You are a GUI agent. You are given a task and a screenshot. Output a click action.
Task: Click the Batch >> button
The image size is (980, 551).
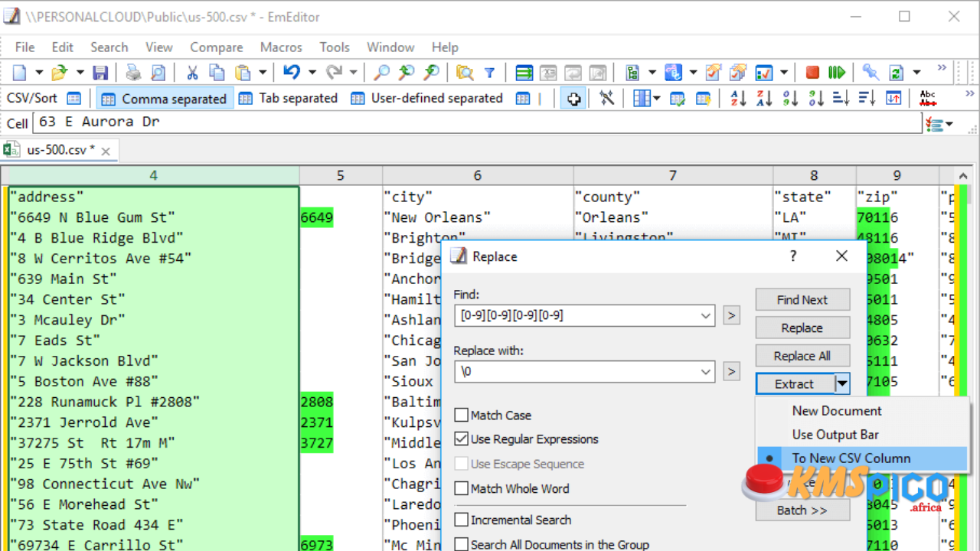pyautogui.click(x=802, y=510)
